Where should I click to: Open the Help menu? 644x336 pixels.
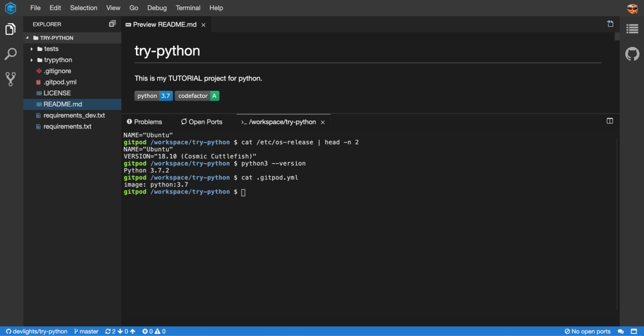(x=216, y=8)
